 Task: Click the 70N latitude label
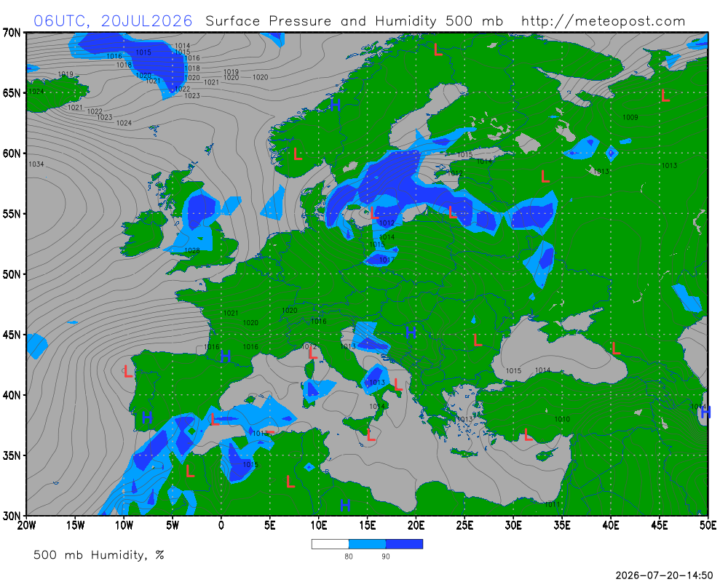click(12, 33)
